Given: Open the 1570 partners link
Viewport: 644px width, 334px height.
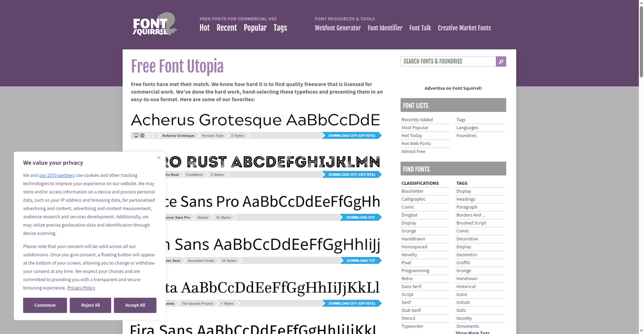Looking at the screenshot, I should pos(57,175).
